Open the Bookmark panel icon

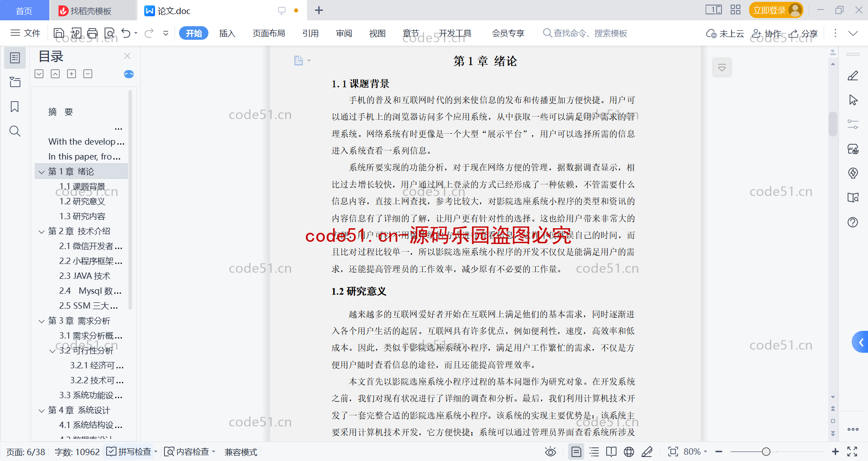tap(15, 107)
